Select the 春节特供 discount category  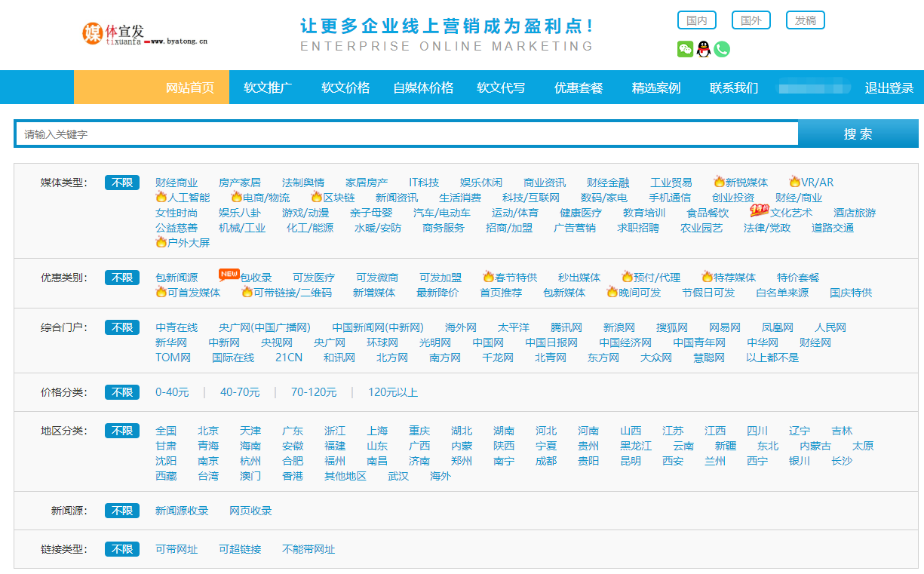[510, 278]
